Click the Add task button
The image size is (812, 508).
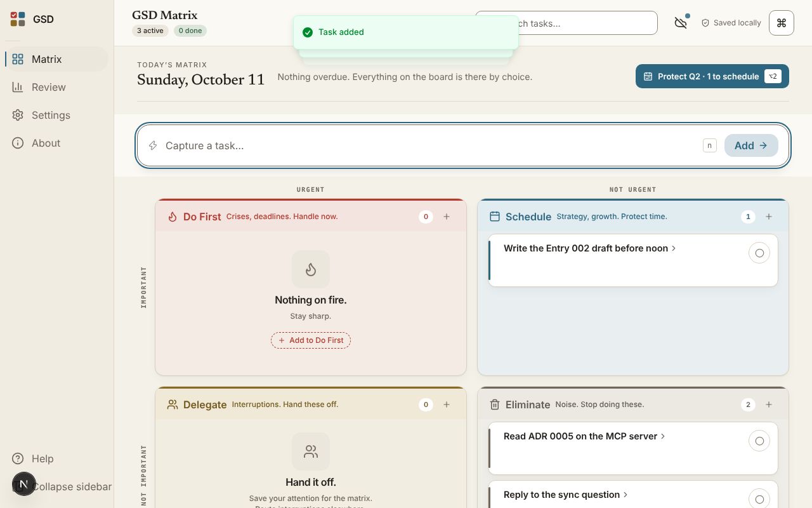(x=751, y=145)
